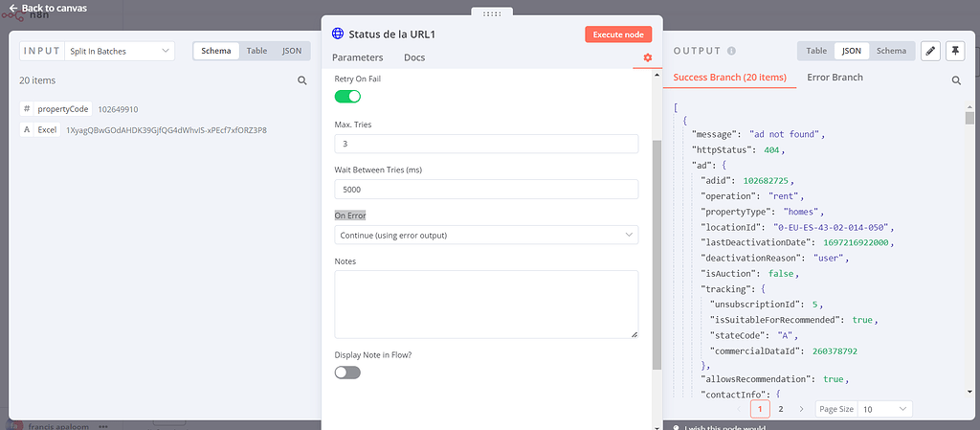The image size is (980, 430).
Task: Click the edit pencil icon in output panel
Action: pos(930,51)
